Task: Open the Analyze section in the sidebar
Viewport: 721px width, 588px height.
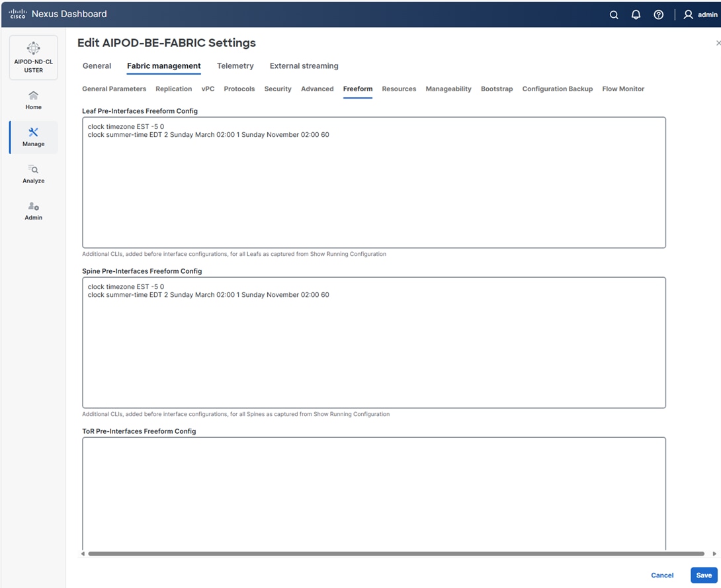Action: pos(33,175)
